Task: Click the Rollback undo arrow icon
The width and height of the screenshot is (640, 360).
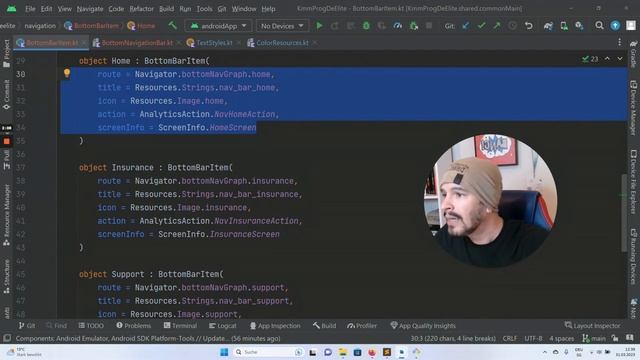Action: click(529, 26)
